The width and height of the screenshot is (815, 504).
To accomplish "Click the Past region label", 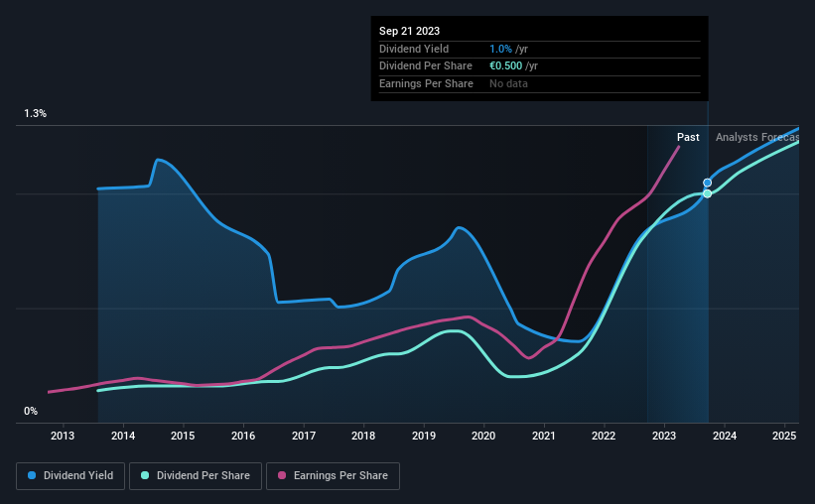I will point(688,137).
